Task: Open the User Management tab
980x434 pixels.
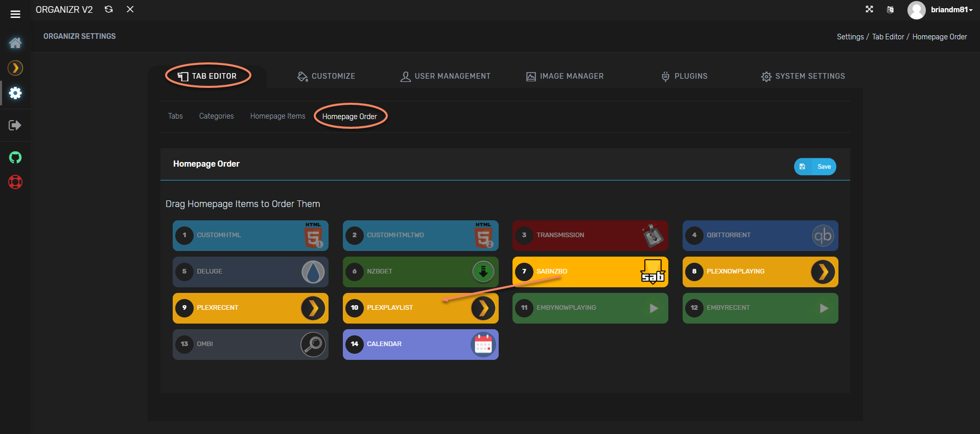Action: [445, 76]
